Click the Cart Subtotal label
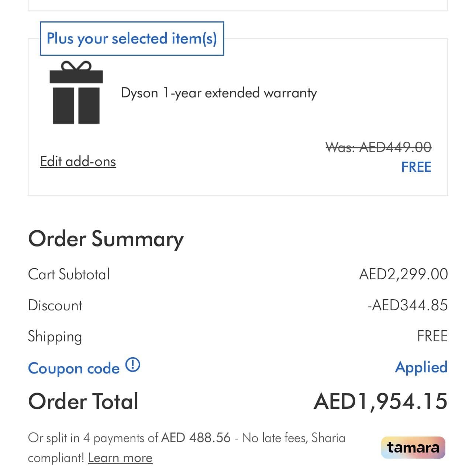476x476 pixels. (69, 274)
